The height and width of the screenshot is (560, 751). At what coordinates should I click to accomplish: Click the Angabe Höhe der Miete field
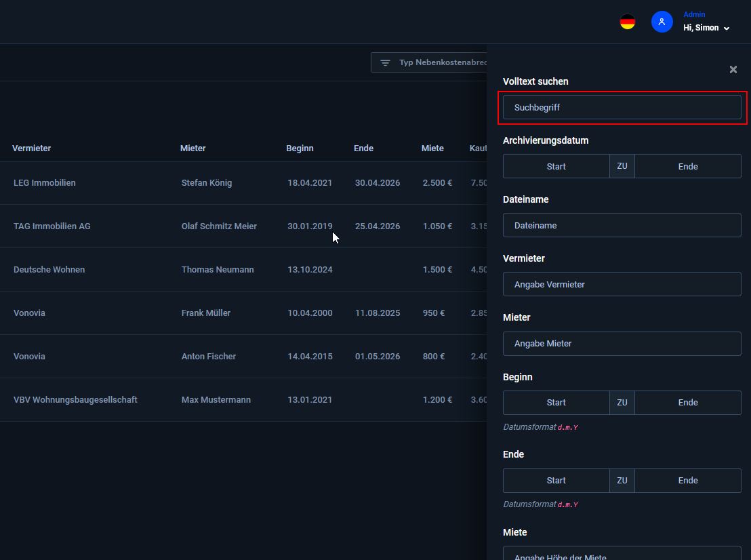[x=622, y=553]
